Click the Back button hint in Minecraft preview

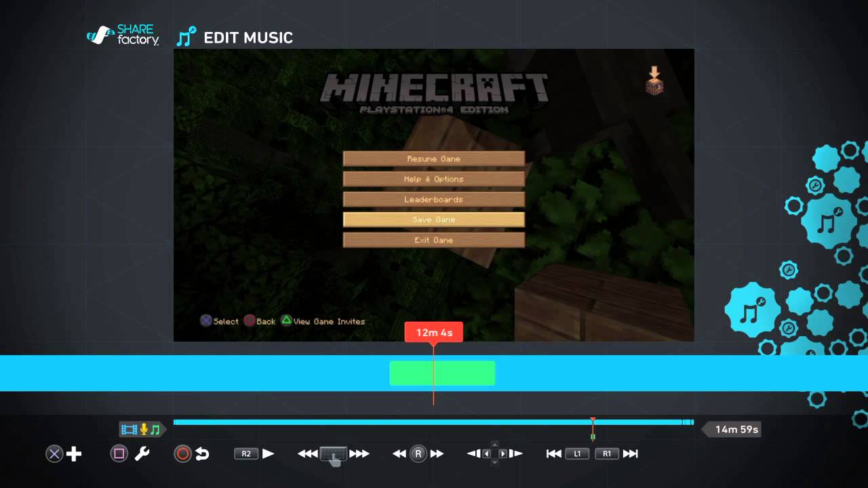tap(260, 321)
